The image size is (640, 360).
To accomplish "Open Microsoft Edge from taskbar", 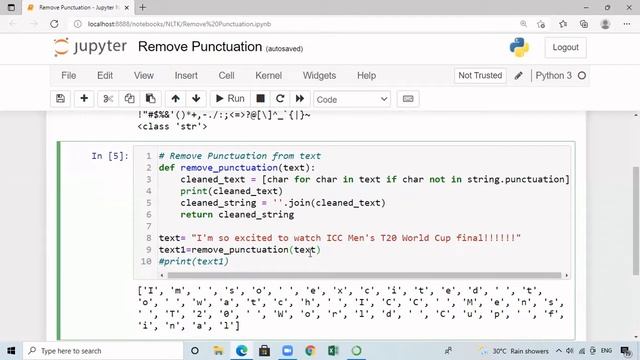I will tap(242, 351).
